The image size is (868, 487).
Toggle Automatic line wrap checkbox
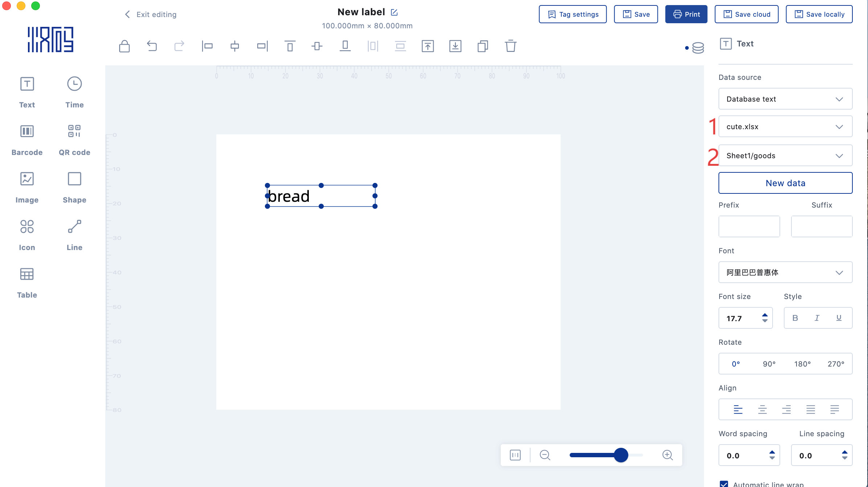[x=724, y=483]
